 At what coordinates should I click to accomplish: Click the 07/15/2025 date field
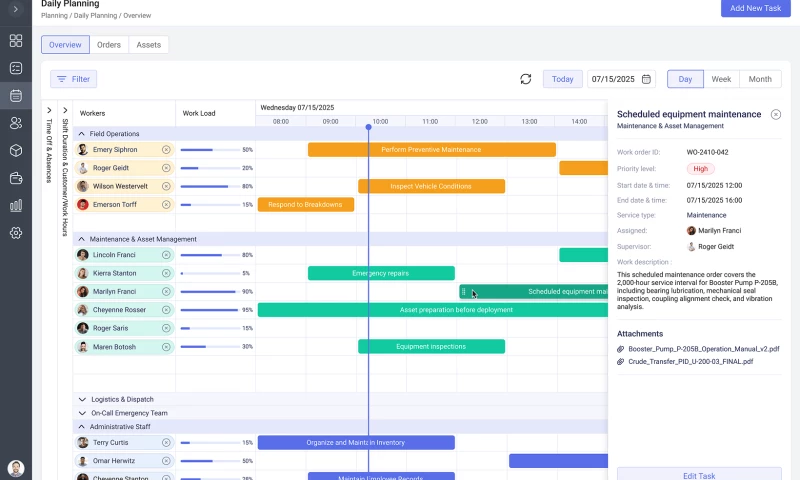621,79
